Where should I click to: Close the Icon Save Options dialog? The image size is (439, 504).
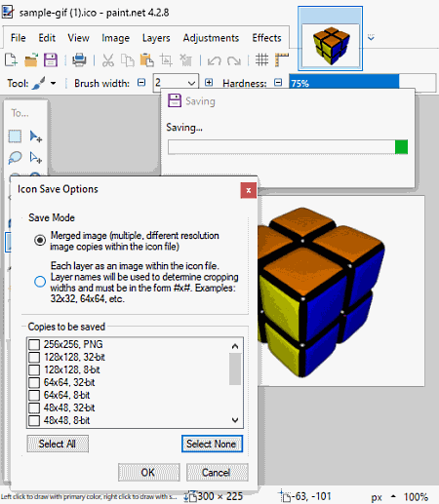point(249,190)
